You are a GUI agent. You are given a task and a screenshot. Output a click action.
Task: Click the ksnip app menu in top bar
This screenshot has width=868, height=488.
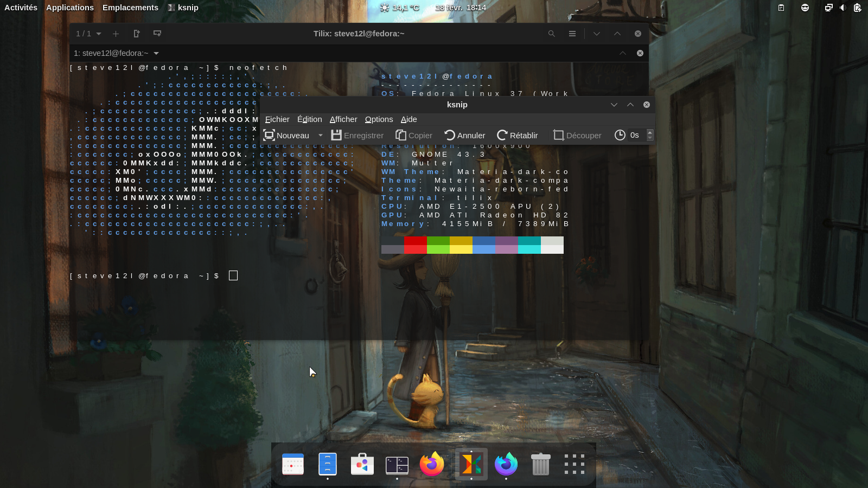[183, 8]
